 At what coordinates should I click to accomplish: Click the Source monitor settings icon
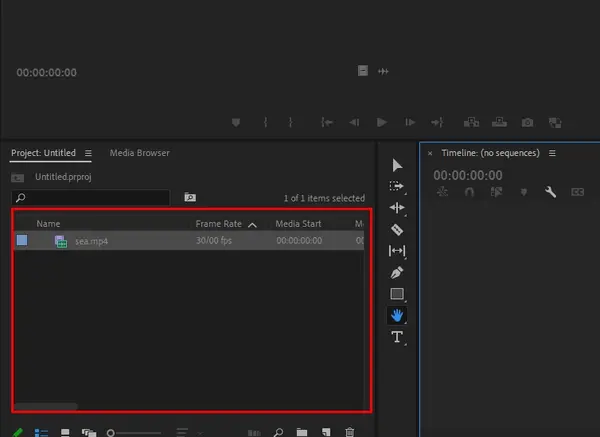(383, 71)
